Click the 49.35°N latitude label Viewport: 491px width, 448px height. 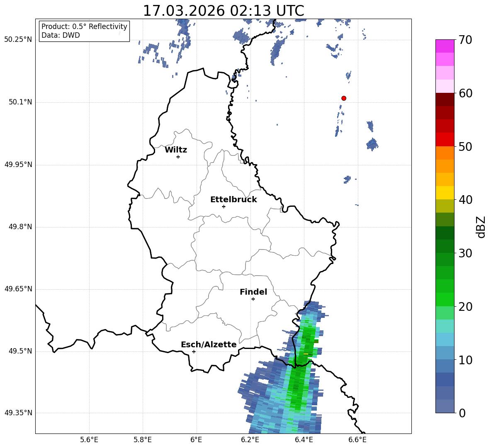pyautogui.click(x=19, y=413)
